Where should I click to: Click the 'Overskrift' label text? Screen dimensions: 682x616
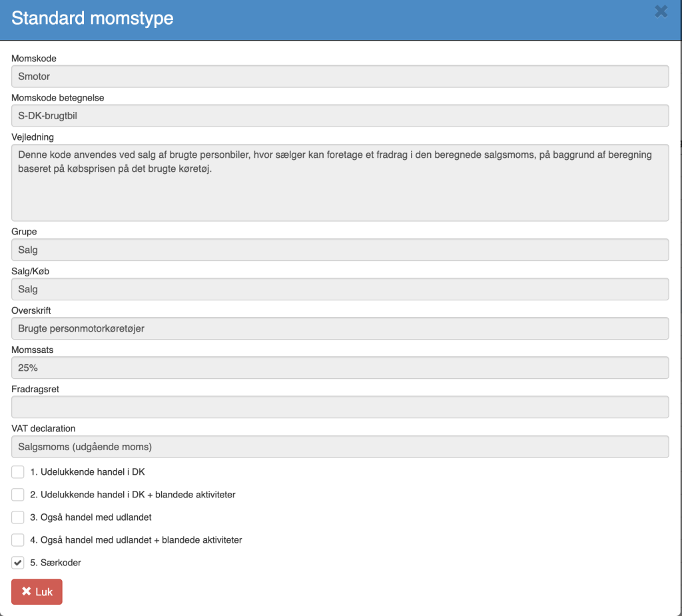pos(31,310)
